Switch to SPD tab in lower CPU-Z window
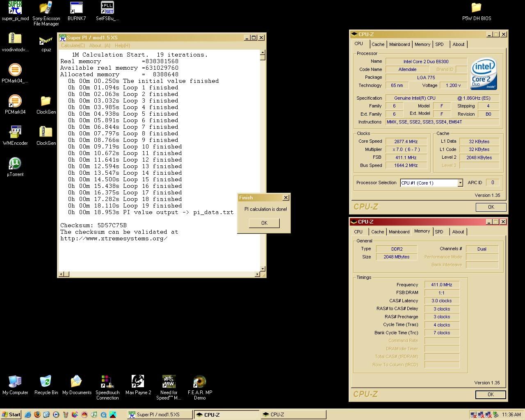Screen dimensions: 525x420 pos(439,232)
